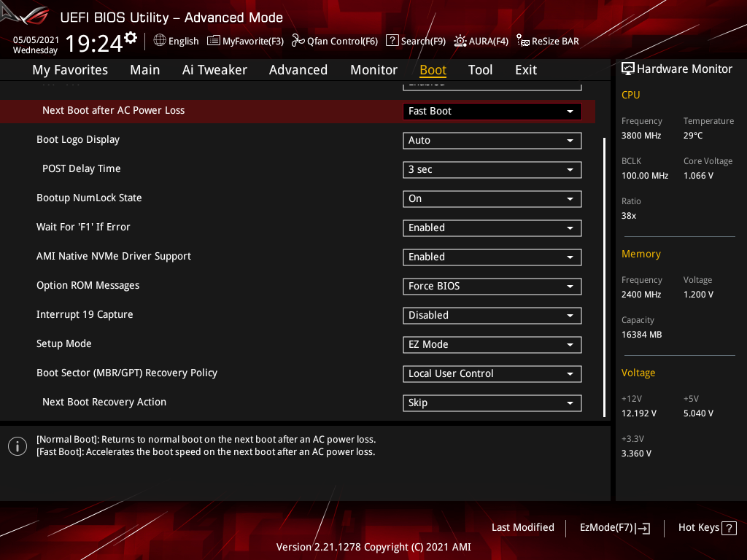Click Boot Sector (MBR/GPT) Recovery Policy label
Viewport: 747px width, 560px height.
coord(127,373)
